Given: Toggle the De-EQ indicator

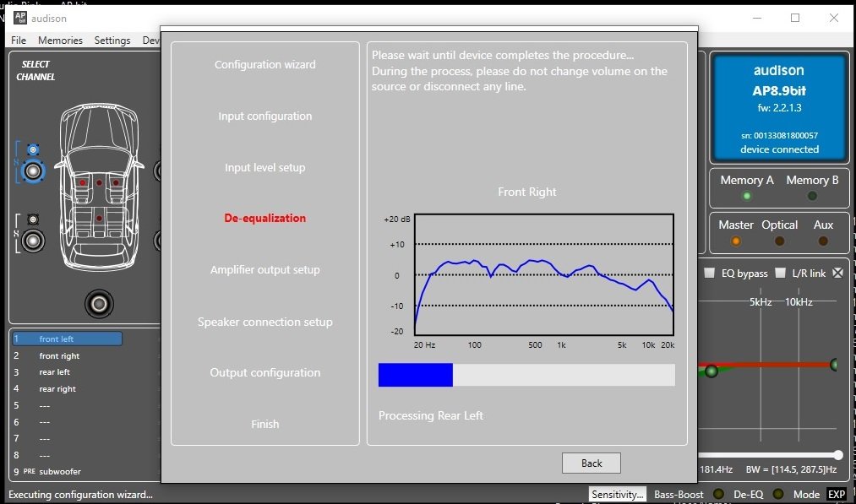Looking at the screenshot, I should [778, 494].
